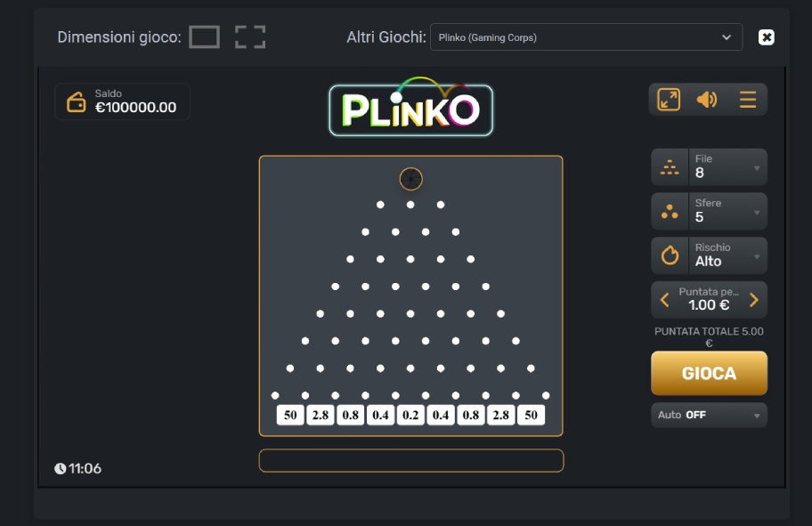Decrease the bet with left arrow
812x526 pixels.
pyautogui.click(x=665, y=300)
